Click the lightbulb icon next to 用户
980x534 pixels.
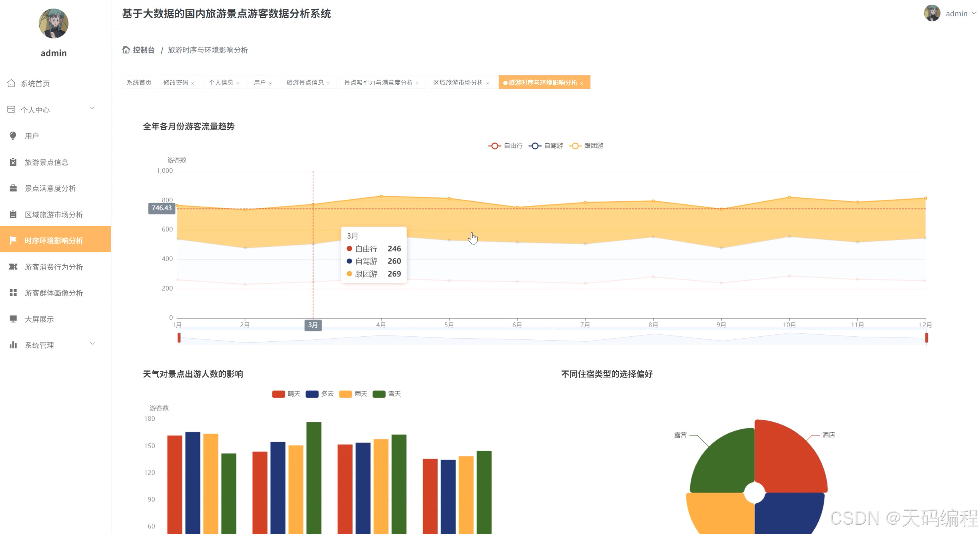point(13,135)
